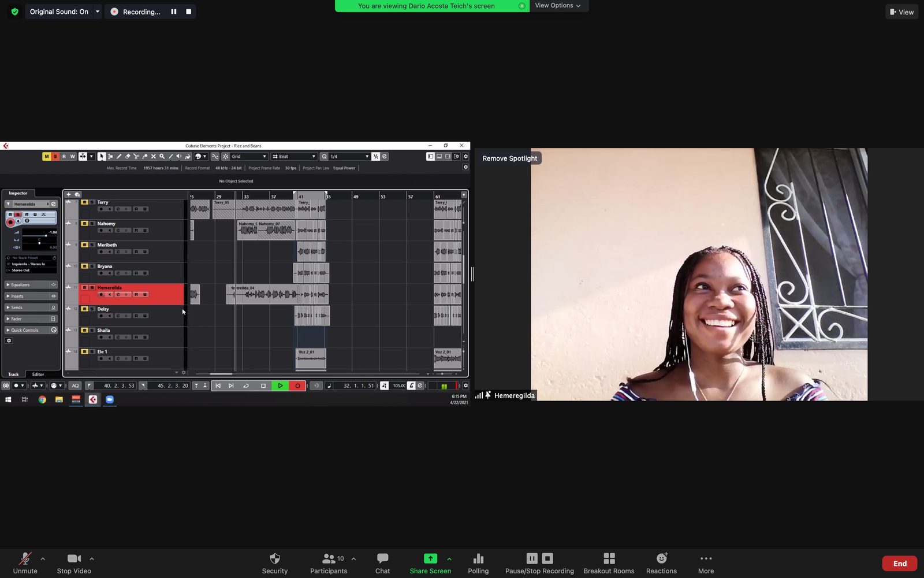Activate the Draw pencil tool
This screenshot has width=924, height=578.
(x=119, y=157)
